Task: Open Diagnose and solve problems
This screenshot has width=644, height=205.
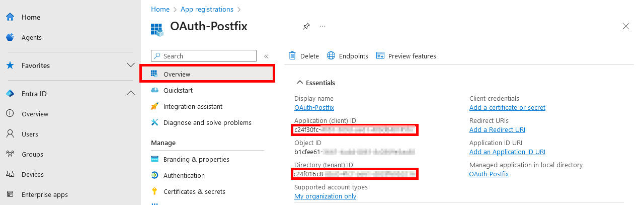Action: click(207, 122)
